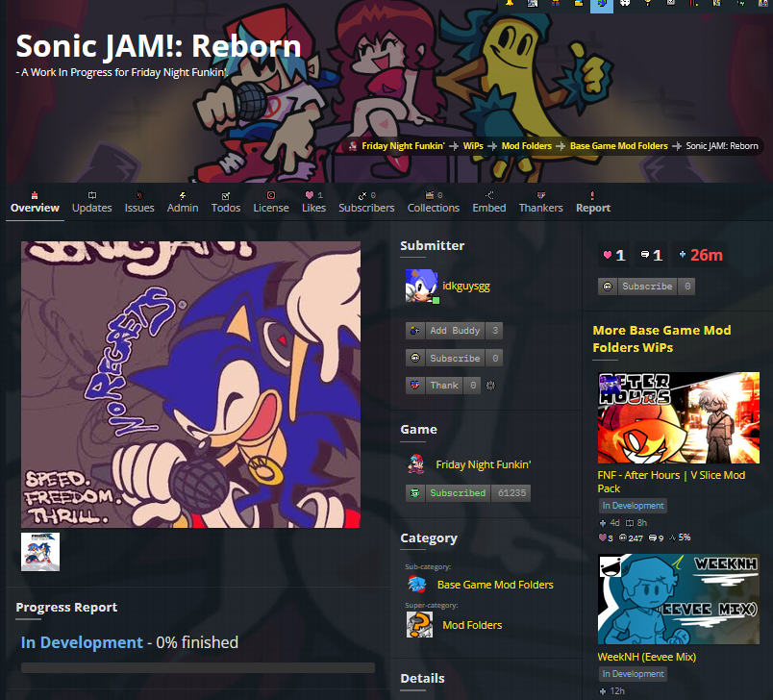This screenshot has height=700, width=773.
Task: Click the License copyright icon
Action: coord(271,195)
